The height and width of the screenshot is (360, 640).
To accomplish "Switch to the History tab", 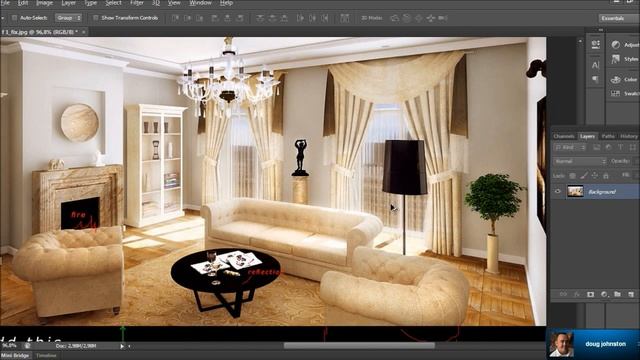I will point(629,136).
